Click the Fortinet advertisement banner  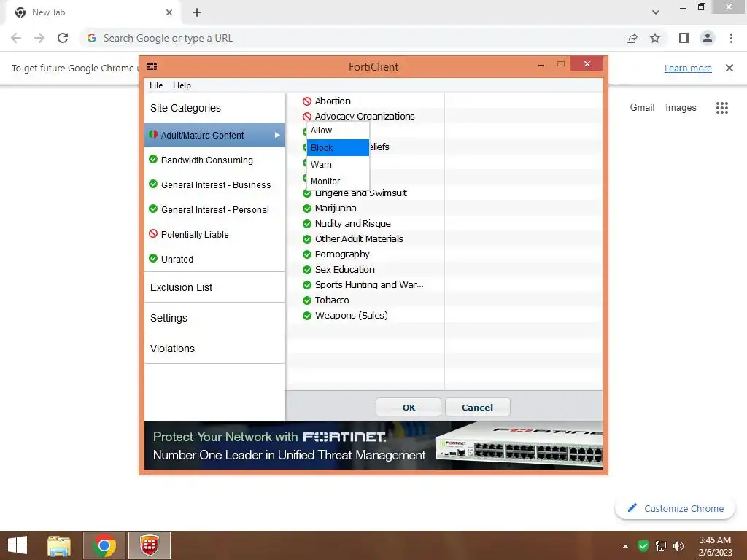[x=373, y=446]
